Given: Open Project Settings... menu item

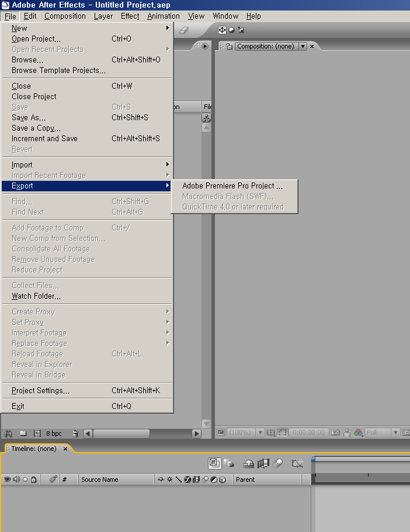Looking at the screenshot, I should [87, 390].
